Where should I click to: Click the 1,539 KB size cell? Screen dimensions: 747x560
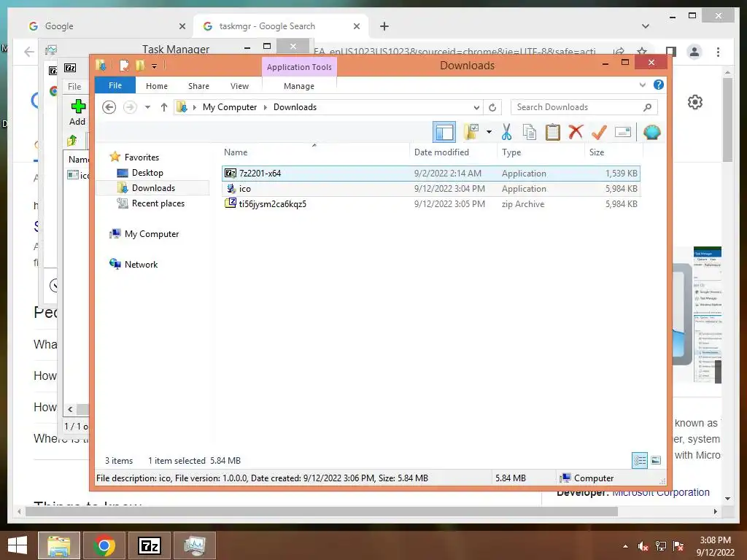[x=622, y=174]
